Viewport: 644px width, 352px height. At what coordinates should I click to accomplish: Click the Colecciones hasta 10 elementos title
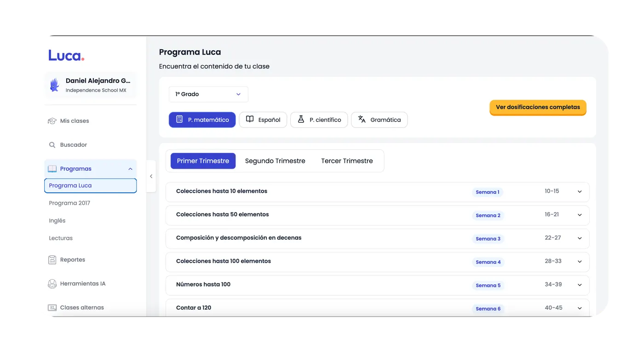pos(222,191)
